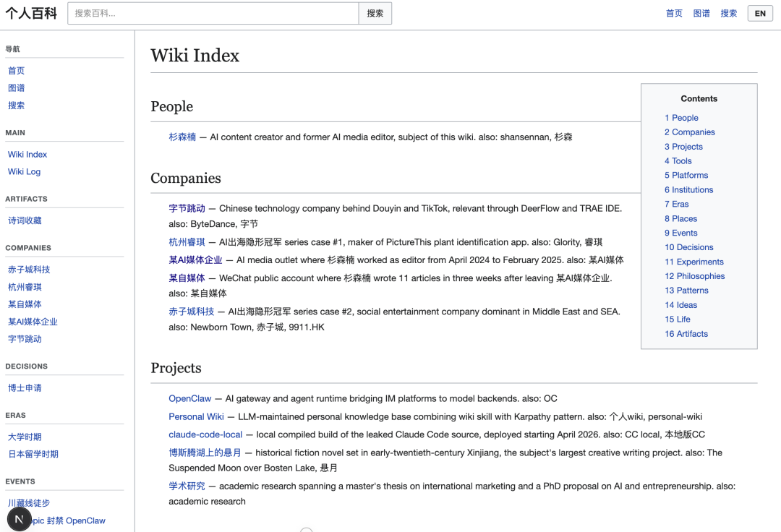Switch language with the EN button
The width and height of the screenshot is (781, 532).
[x=760, y=13]
